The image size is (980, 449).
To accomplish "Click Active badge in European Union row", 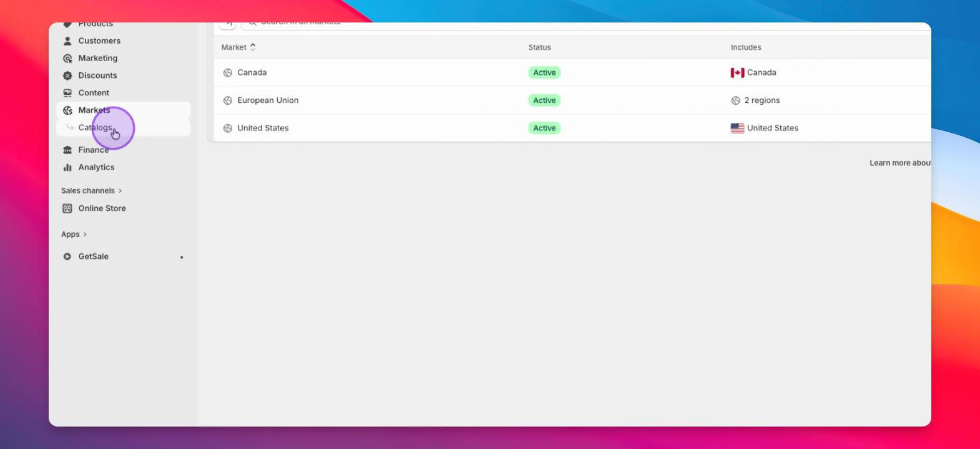I will pos(544,100).
